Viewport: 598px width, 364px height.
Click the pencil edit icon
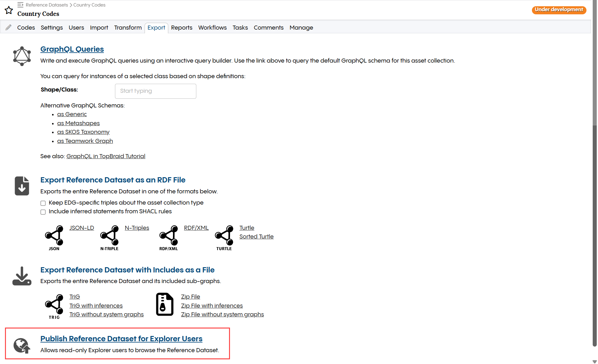coord(8,27)
